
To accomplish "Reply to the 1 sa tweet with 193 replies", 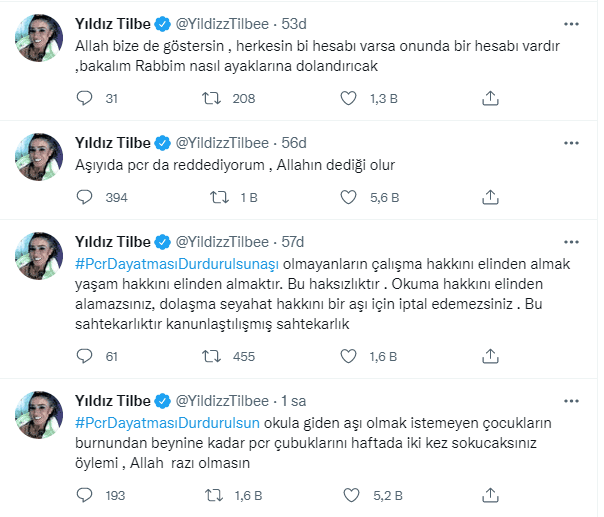I will coord(86,493).
